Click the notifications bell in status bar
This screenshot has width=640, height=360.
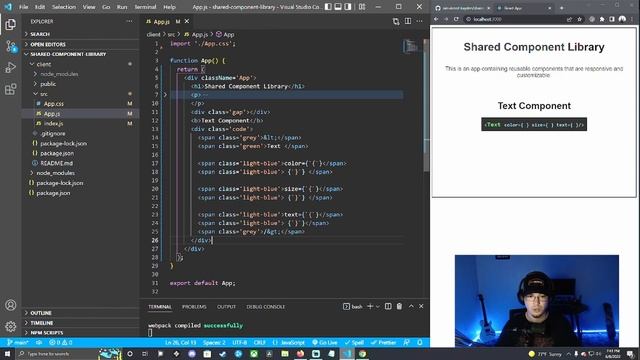pyautogui.click(x=420, y=342)
